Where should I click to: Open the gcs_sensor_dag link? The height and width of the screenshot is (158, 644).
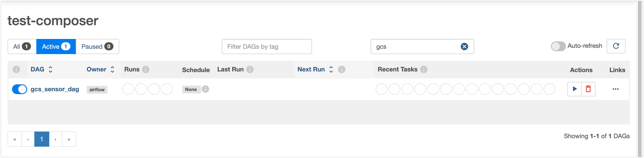55,89
